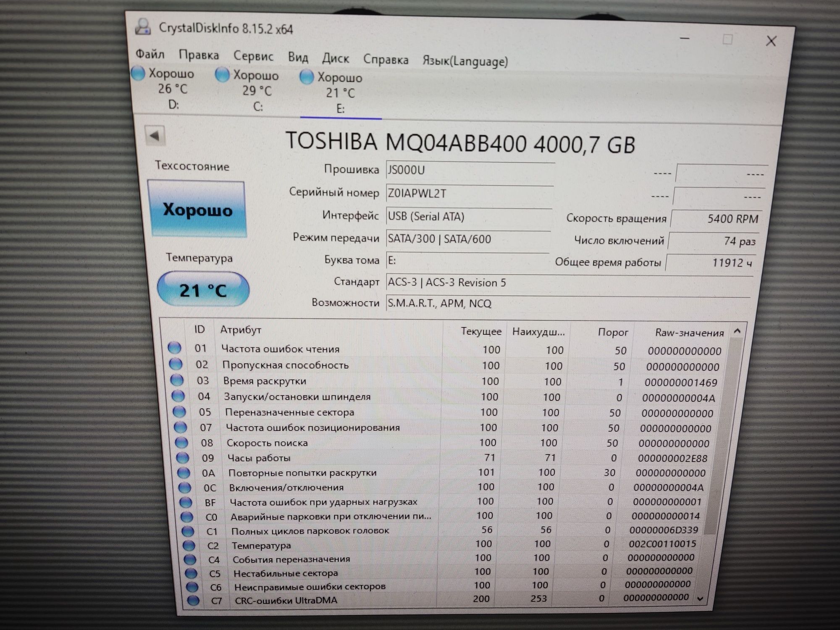Click the status orb for attribute C6
This screenshot has width=840, height=630.
pos(192,587)
